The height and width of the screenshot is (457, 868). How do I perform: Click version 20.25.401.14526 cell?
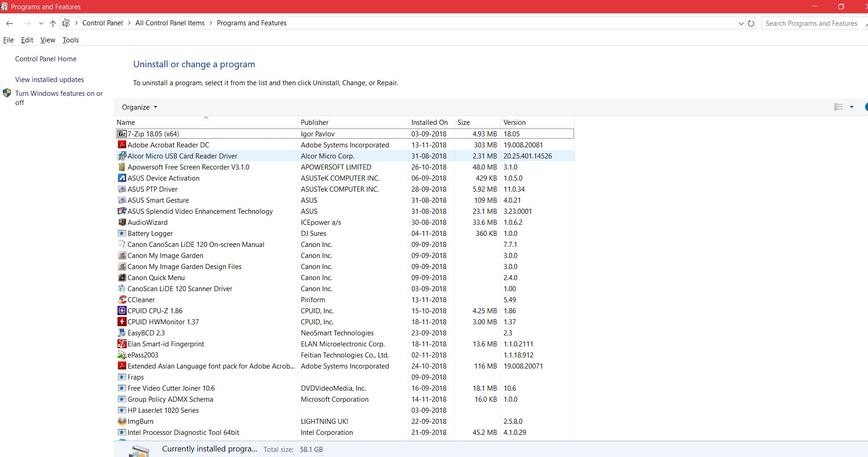[528, 156]
